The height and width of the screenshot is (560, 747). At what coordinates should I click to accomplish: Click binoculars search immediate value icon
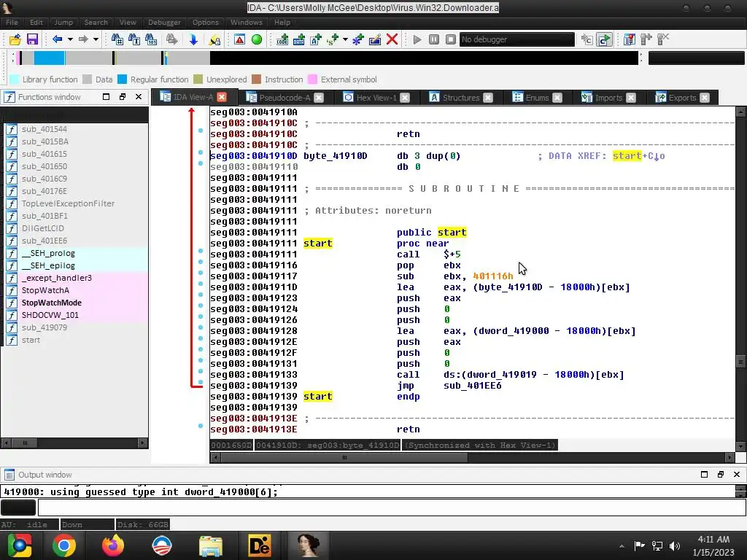(x=117, y=39)
